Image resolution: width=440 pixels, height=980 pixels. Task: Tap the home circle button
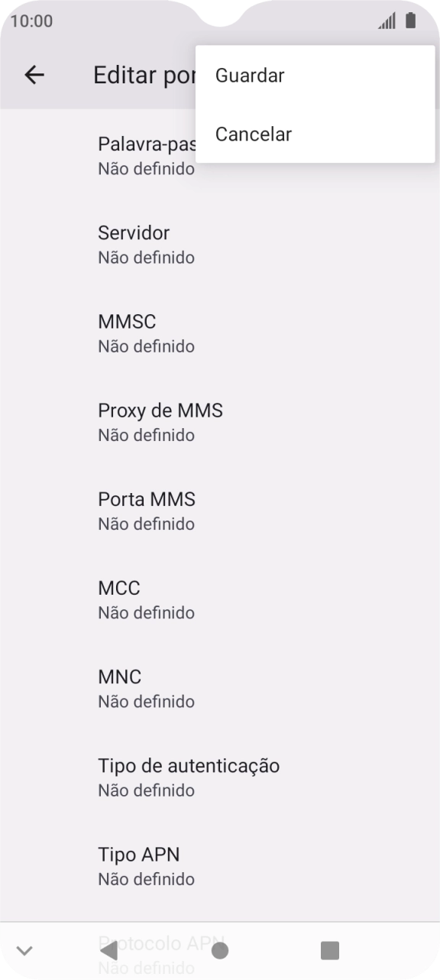220,950
